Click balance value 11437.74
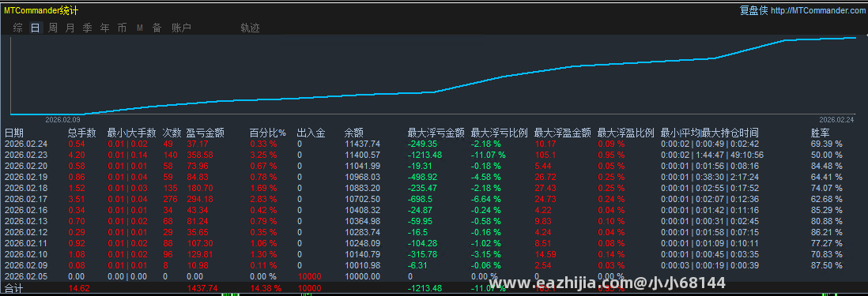The image size is (868, 296). click(362, 144)
